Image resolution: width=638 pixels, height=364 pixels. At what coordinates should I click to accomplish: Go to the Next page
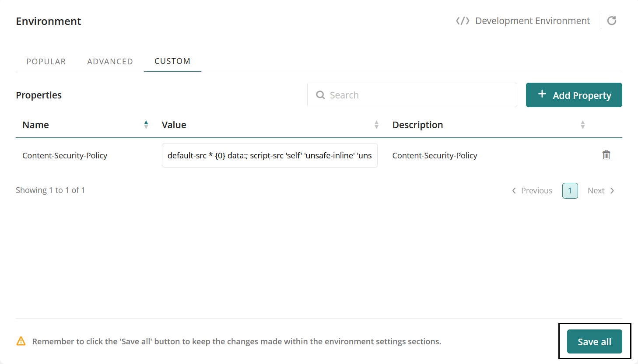tap(601, 191)
